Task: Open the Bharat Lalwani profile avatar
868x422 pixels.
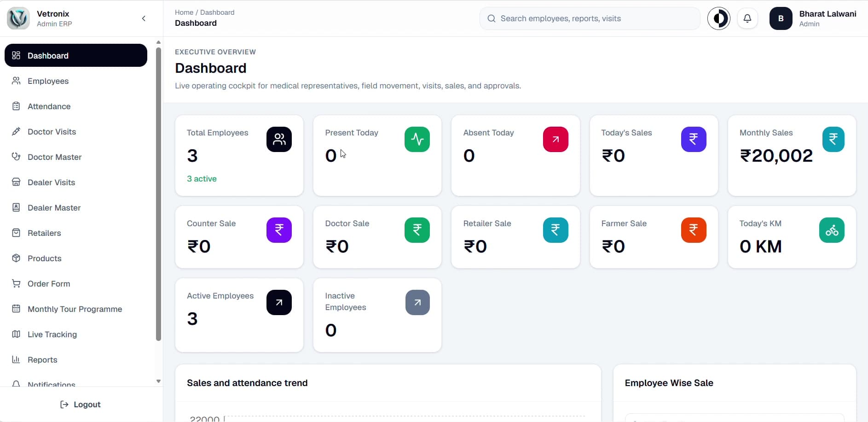Action: coord(781,18)
